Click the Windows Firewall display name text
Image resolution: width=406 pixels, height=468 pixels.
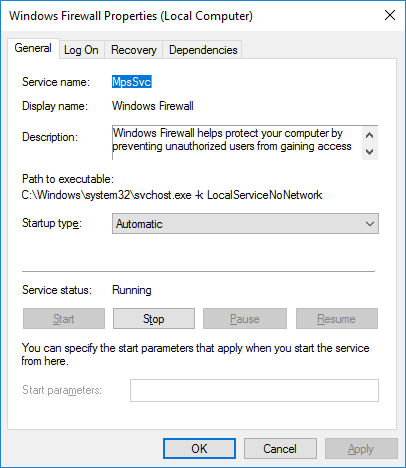[153, 106]
